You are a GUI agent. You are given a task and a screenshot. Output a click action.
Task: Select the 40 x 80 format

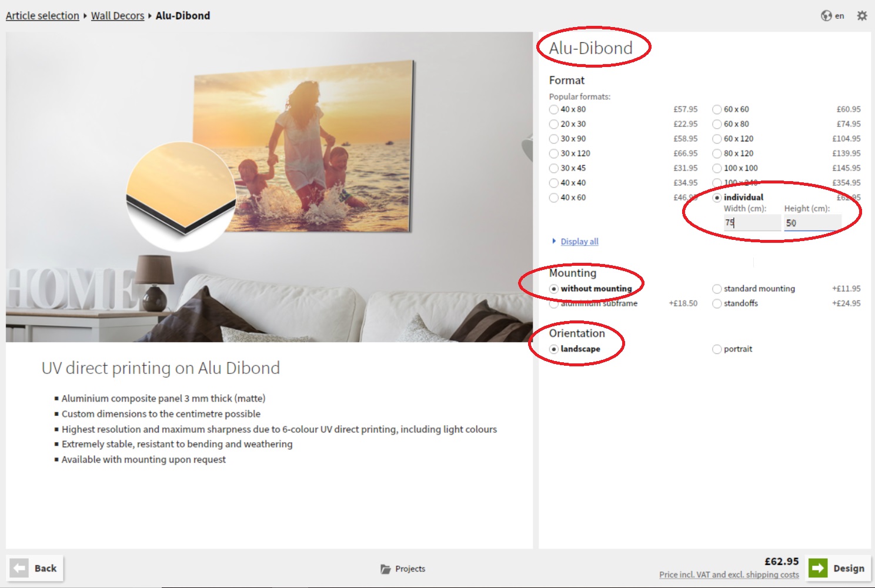pyautogui.click(x=554, y=109)
